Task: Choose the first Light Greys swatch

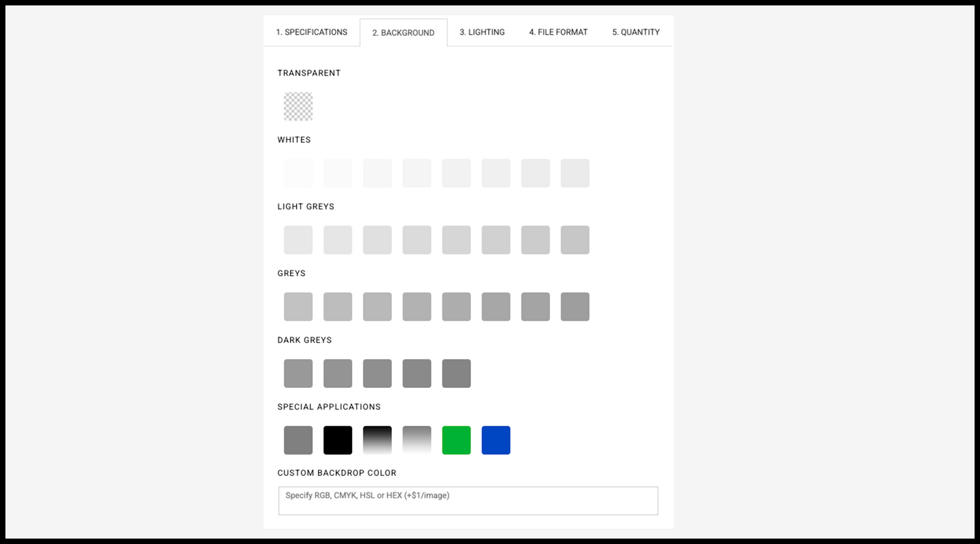Action: (x=298, y=240)
